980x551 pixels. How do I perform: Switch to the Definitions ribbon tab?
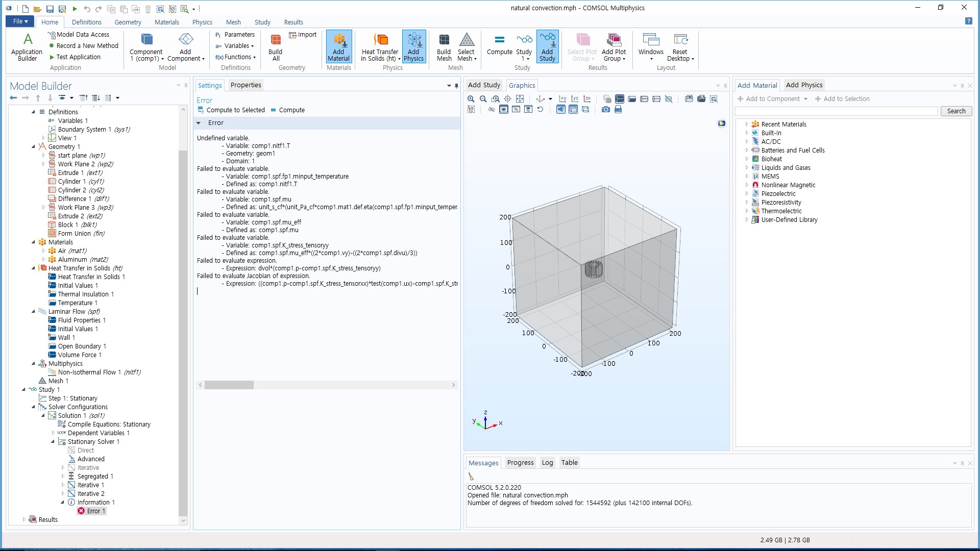[x=87, y=22]
